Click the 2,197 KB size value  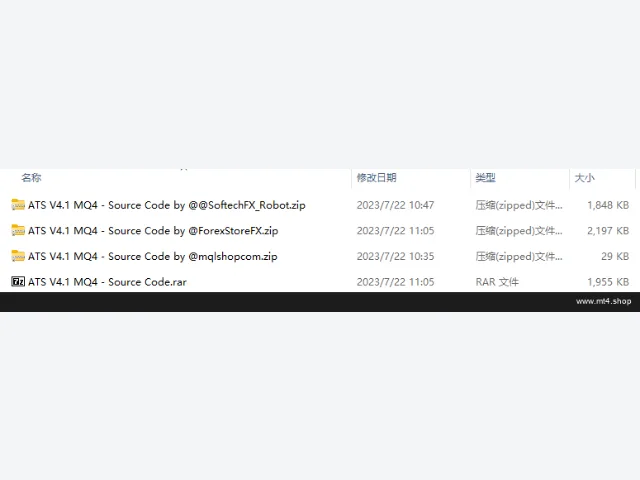608,231
